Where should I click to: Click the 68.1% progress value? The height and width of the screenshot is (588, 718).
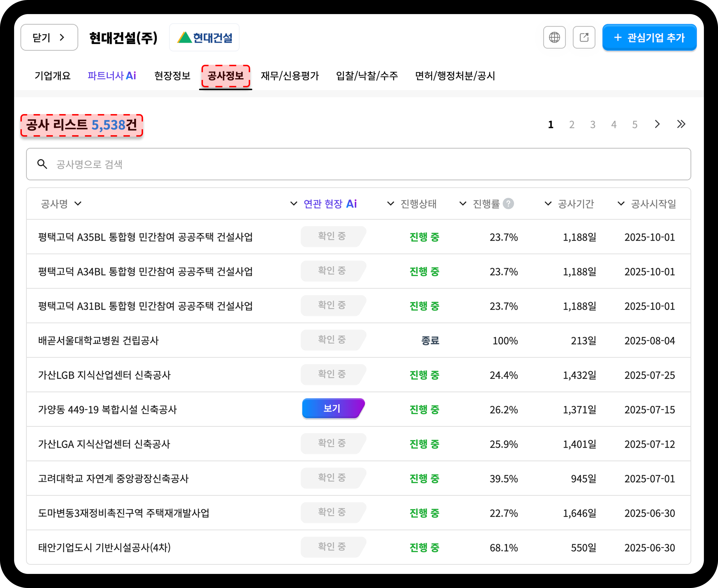point(504,548)
